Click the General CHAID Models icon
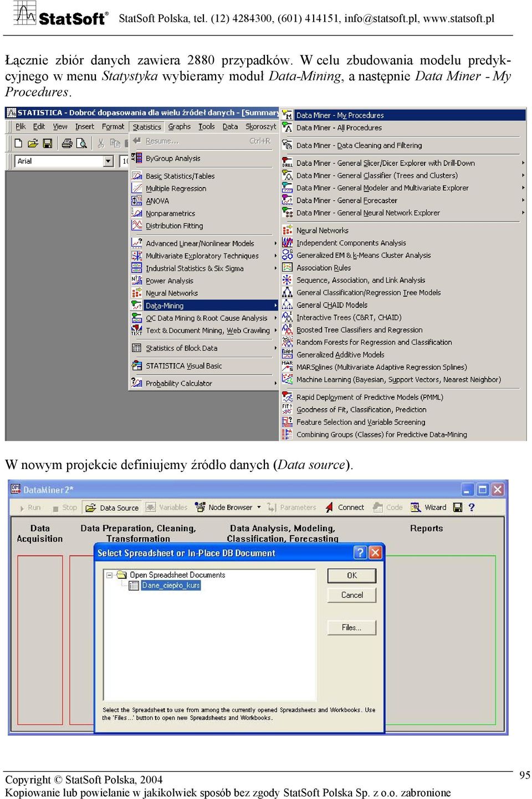This screenshot has height=799, width=532. pos(287,305)
